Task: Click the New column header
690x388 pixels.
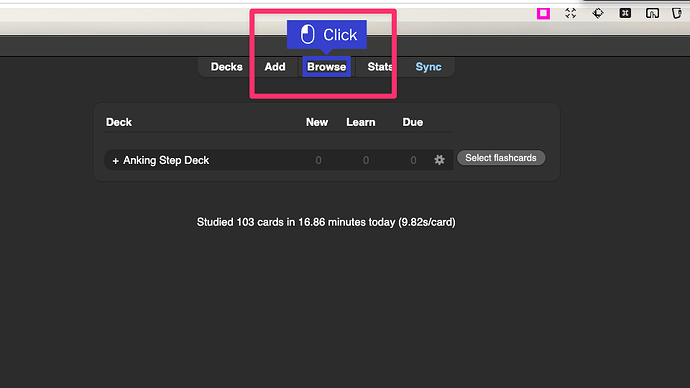Action: pos(317,122)
